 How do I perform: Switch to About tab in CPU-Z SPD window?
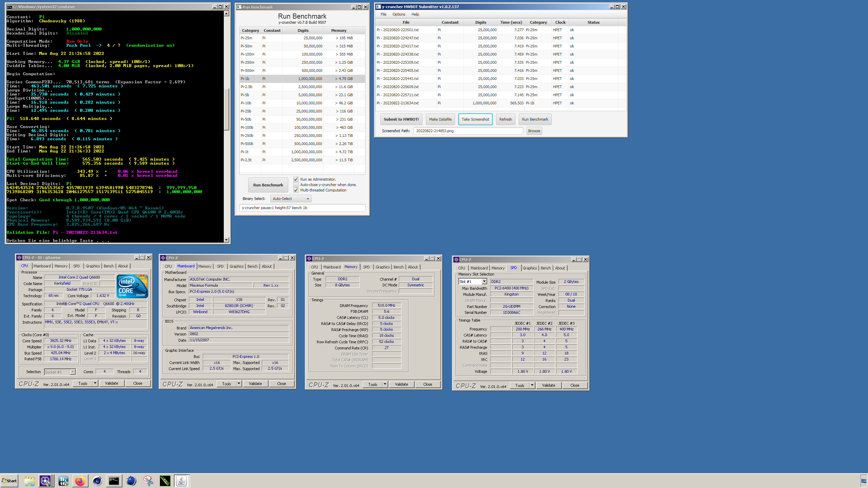(560, 268)
